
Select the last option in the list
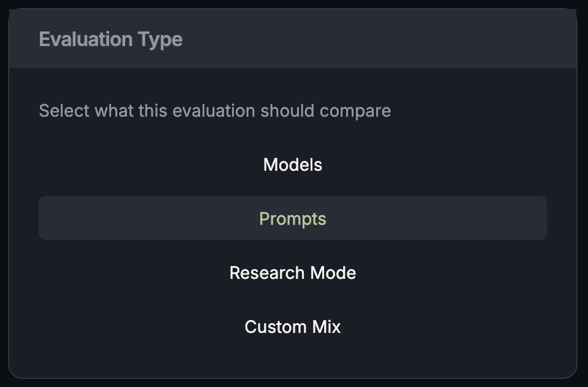point(293,327)
